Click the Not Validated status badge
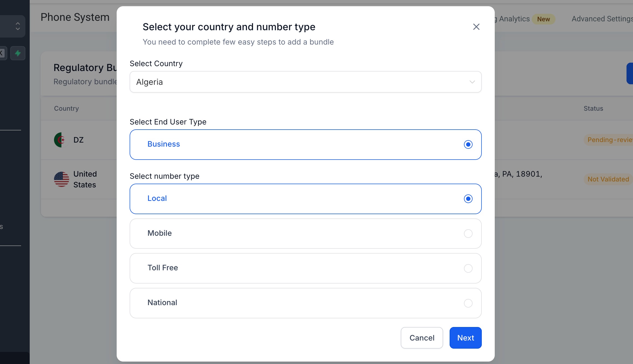The height and width of the screenshot is (364, 633). (x=608, y=179)
